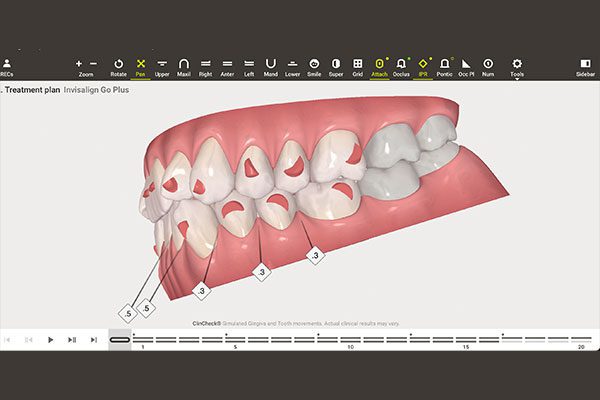This screenshot has width=600, height=400.
Task: Select stage 1 on the timeline
Action: point(143,340)
